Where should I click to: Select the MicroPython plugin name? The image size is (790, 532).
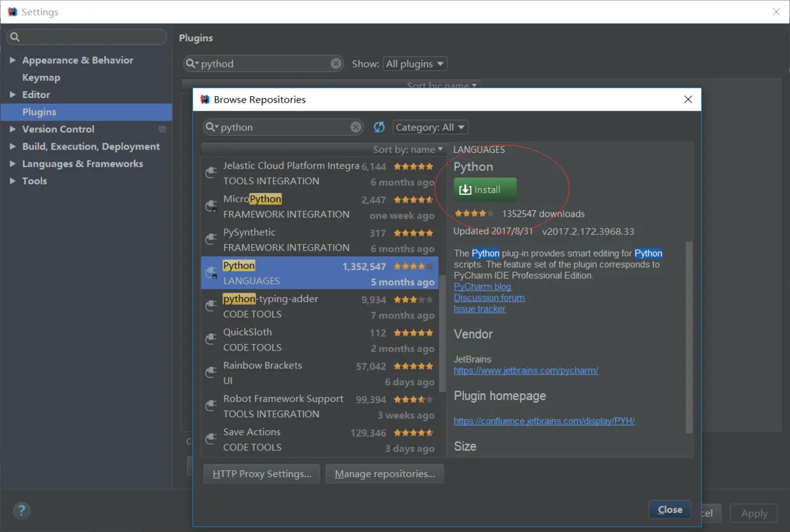252,199
